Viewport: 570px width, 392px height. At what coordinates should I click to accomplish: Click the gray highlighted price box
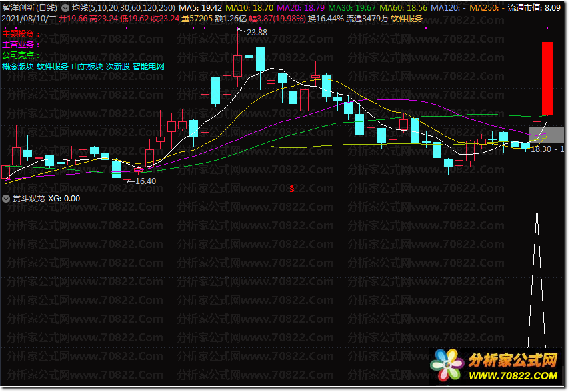pos(547,135)
